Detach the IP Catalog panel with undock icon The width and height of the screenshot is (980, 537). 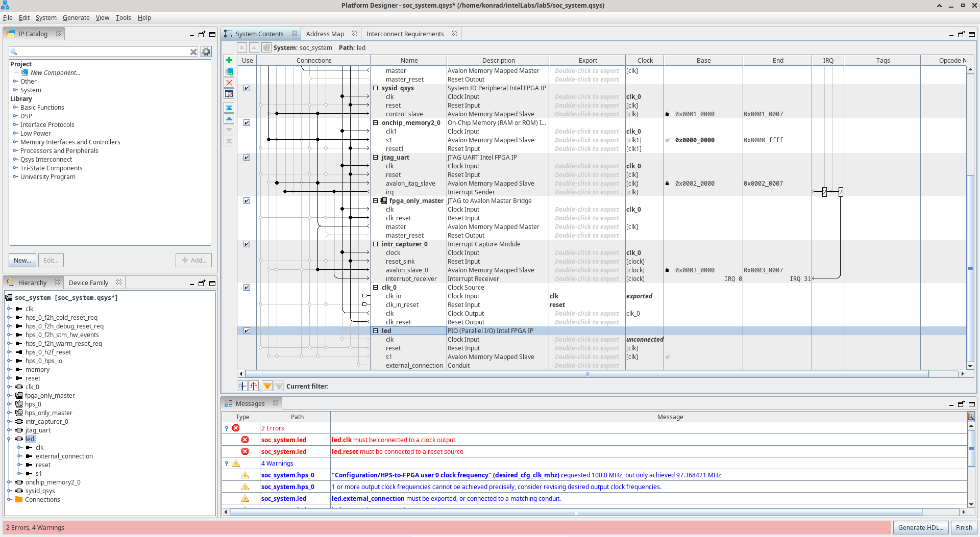(202, 34)
